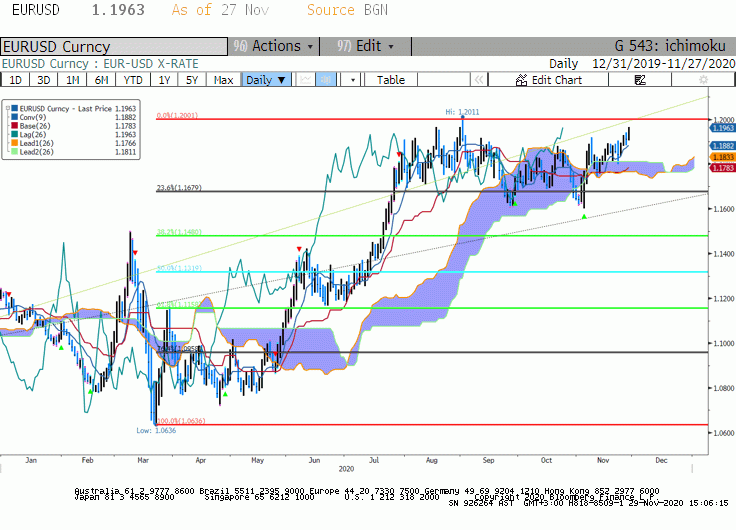736x530 pixels.
Task: Click the Nov label on the time axis
Action: 603,460
